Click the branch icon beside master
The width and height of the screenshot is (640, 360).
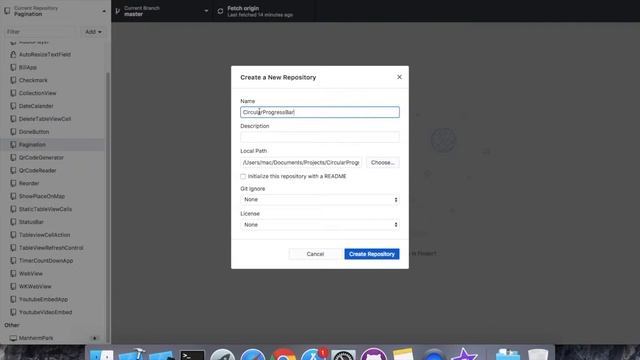coord(118,11)
